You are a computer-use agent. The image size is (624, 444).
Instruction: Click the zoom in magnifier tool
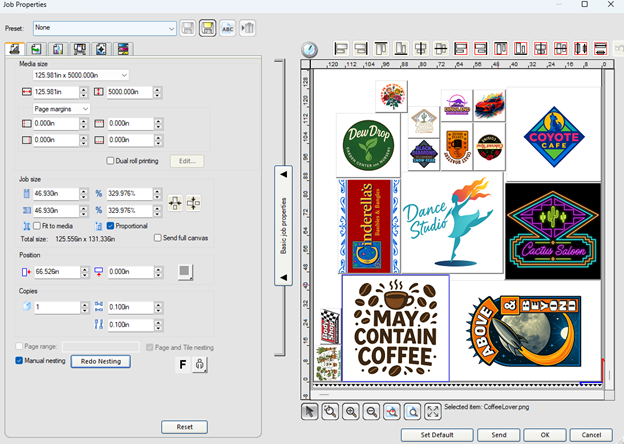[350, 411]
